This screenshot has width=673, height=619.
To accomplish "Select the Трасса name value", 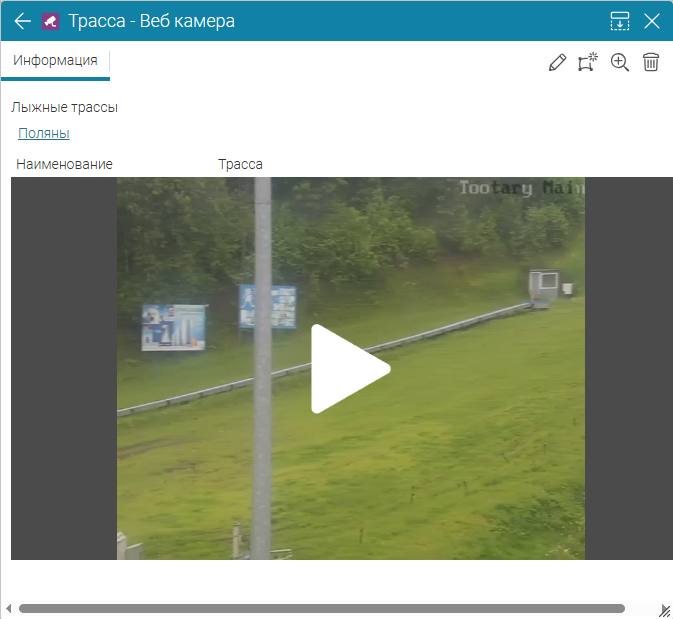I will pos(240,164).
